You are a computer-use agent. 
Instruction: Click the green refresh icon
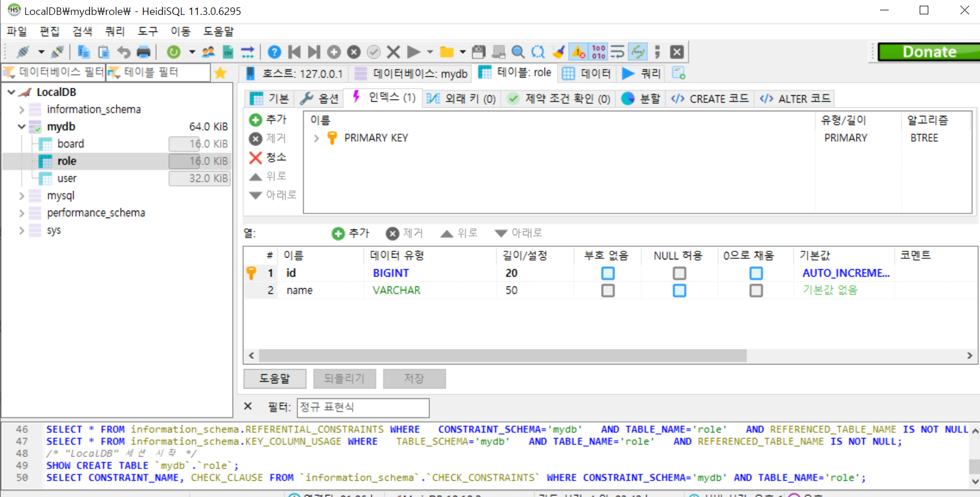pyautogui.click(x=173, y=52)
